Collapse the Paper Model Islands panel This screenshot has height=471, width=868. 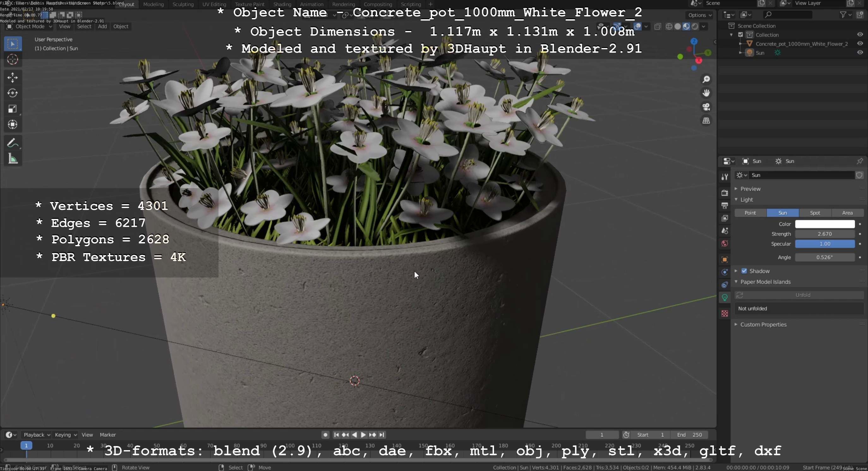765,282
